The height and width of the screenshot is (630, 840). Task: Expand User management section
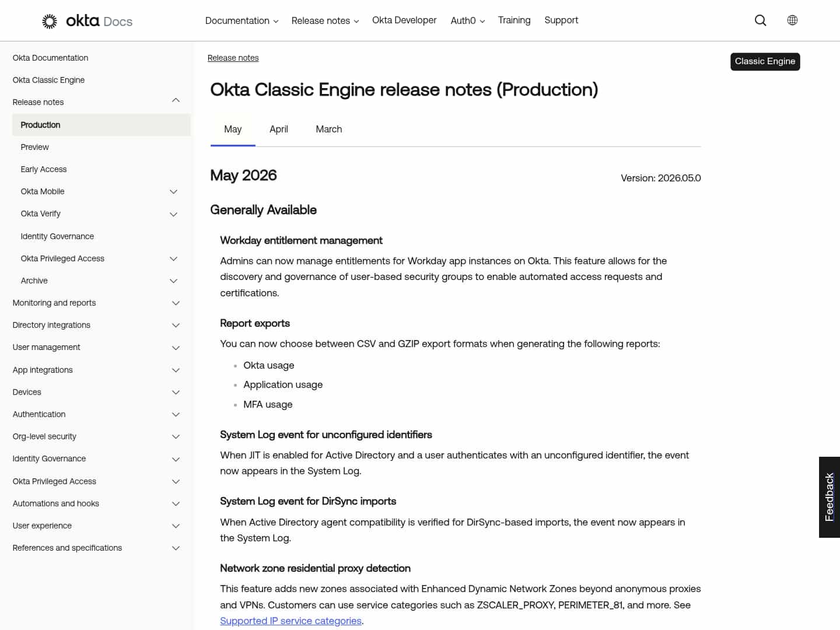coord(176,348)
